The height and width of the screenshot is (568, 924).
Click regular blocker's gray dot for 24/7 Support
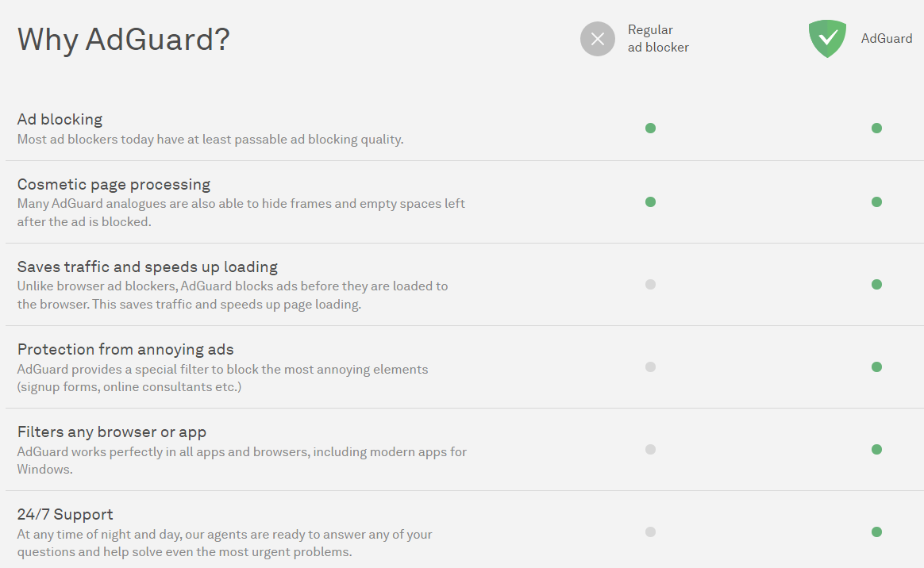(x=651, y=532)
